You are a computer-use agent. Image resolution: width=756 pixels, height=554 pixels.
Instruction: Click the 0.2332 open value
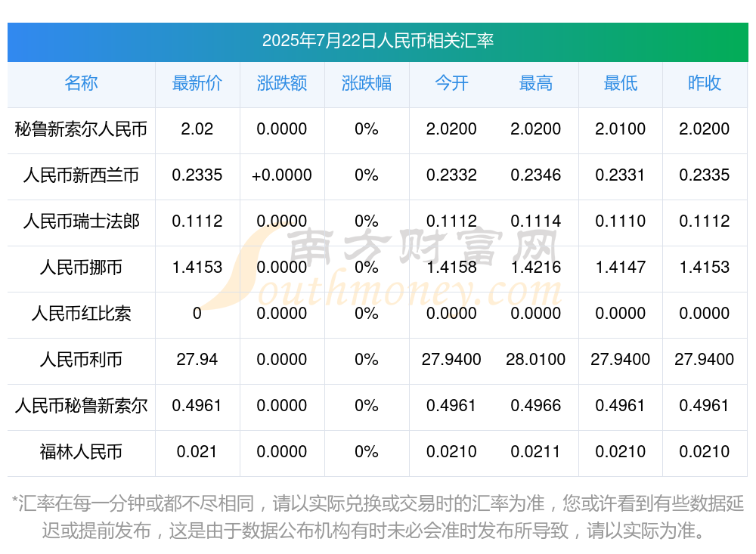[x=451, y=175]
